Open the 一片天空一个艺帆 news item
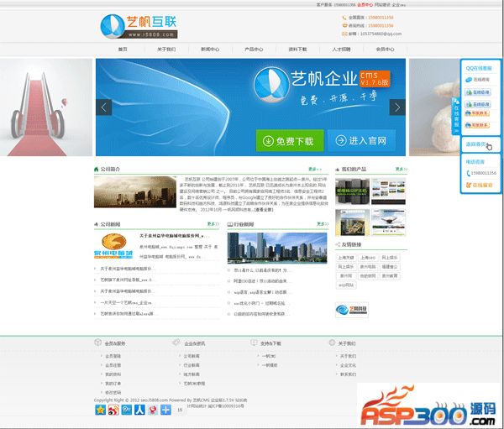The image size is (504, 429). 126,302
